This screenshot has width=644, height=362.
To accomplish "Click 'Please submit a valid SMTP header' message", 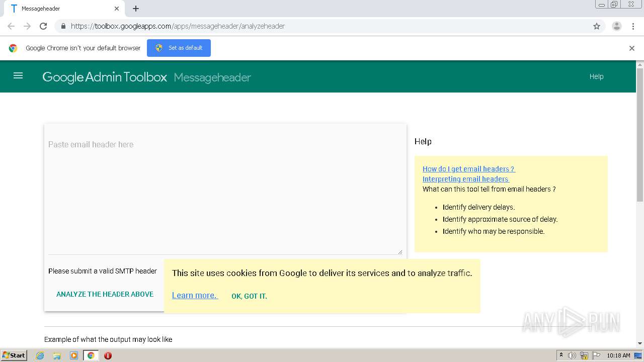I will (x=103, y=271).
